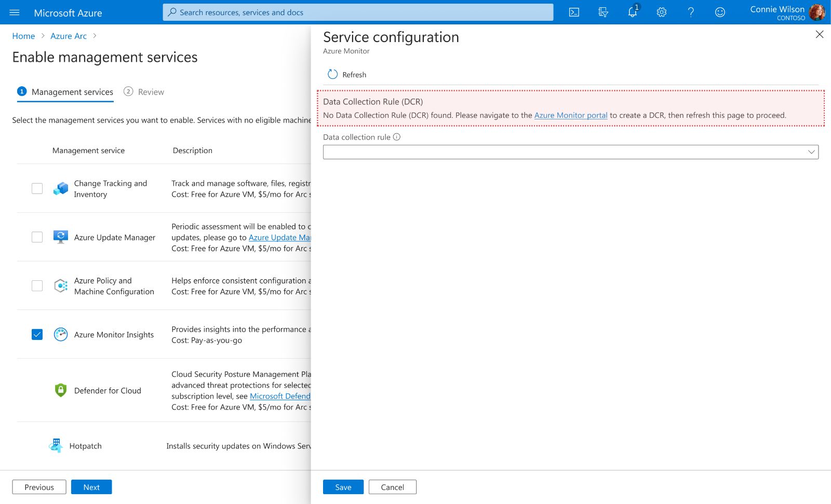
Task: Select the Management services step tab
Action: coord(65,92)
